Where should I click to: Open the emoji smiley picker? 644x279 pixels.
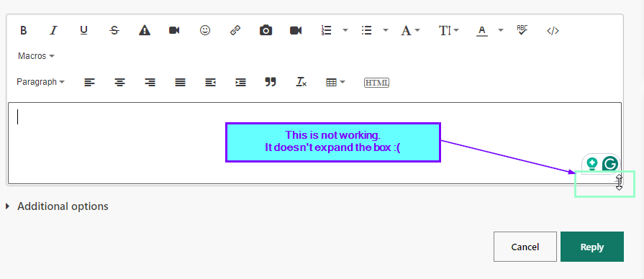[205, 30]
